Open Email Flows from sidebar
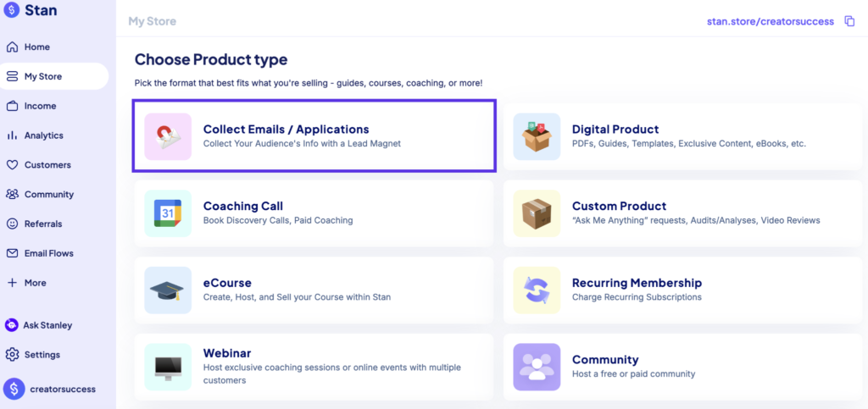This screenshot has width=868, height=409. click(48, 253)
